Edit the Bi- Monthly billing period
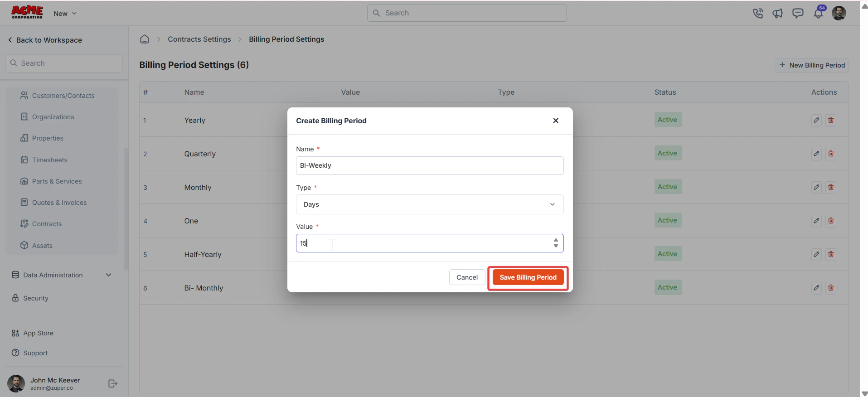Image resolution: width=868 pixels, height=397 pixels. coord(816,288)
